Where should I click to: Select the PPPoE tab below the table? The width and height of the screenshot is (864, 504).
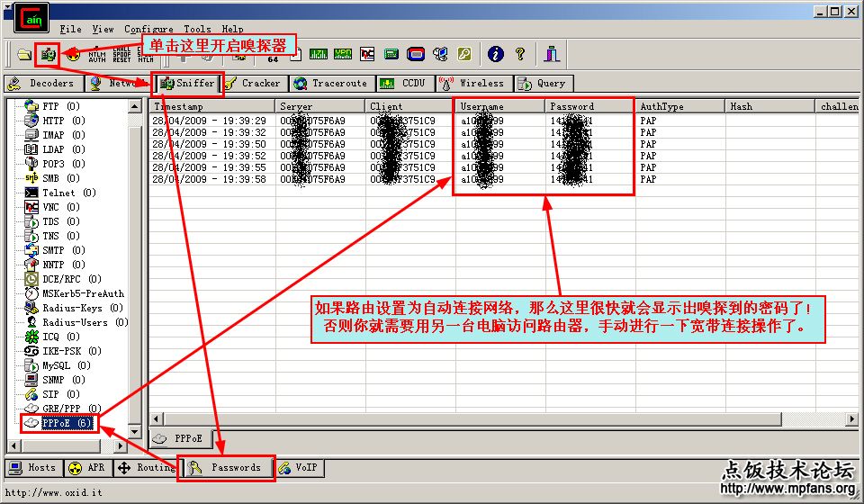181,438
